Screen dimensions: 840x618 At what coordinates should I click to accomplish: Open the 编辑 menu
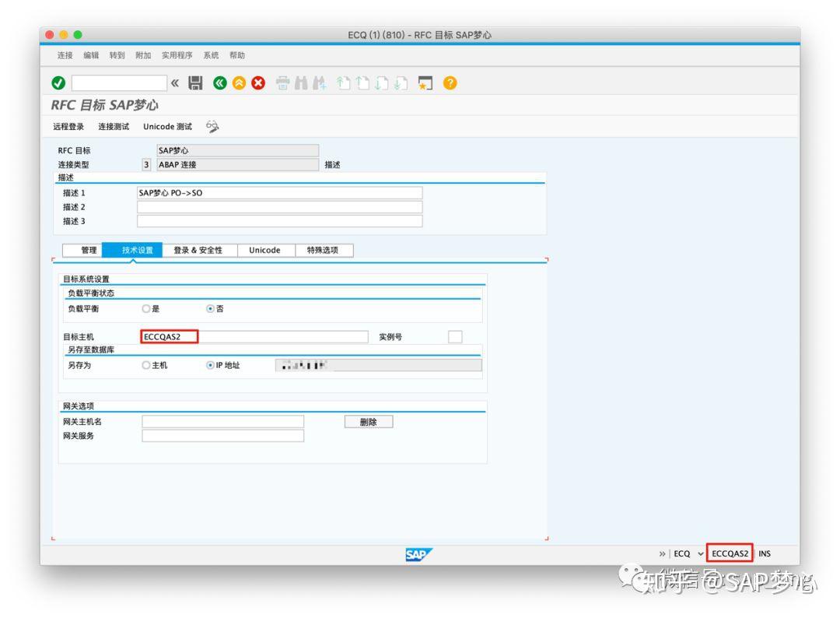[91, 55]
